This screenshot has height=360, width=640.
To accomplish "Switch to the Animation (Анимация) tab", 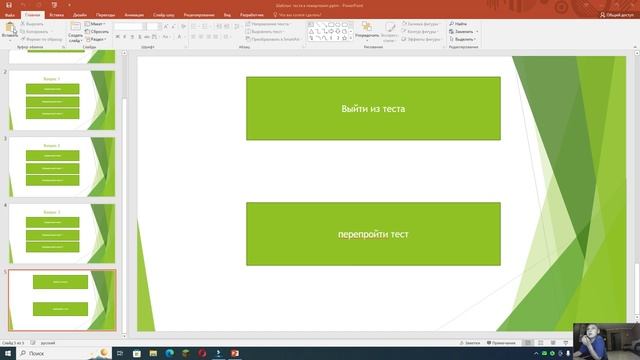I will (134, 15).
